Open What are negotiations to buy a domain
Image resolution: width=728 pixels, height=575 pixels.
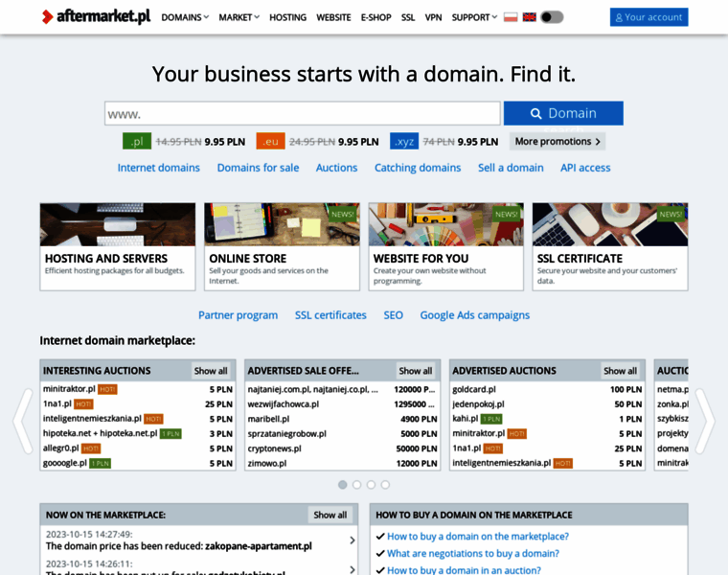[473, 554]
